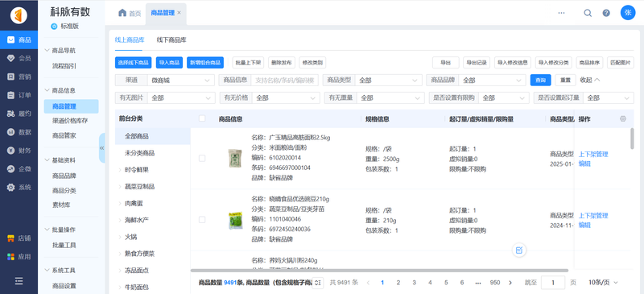Viewport: 644px width, 294px height.
Task: Collapse filters using 收起
Action: [x=590, y=81]
